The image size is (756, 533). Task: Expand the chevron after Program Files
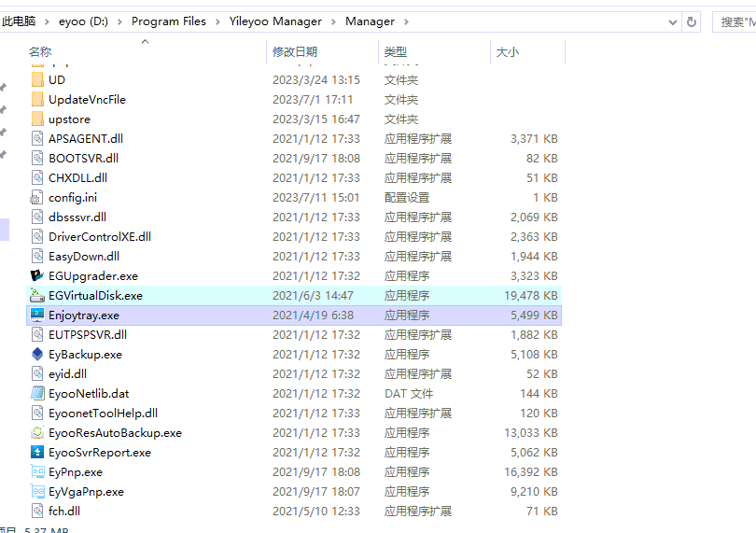click(217, 21)
